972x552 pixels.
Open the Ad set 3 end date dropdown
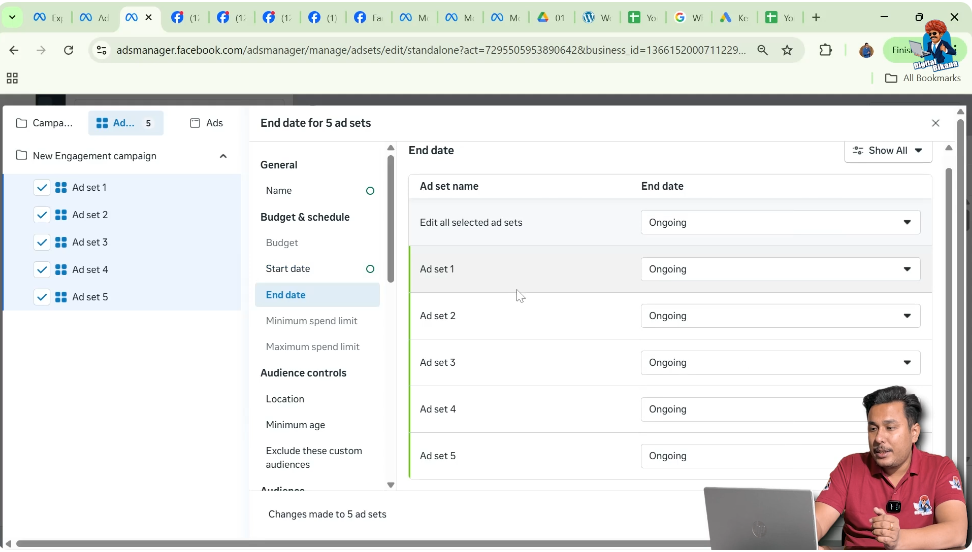coord(780,363)
